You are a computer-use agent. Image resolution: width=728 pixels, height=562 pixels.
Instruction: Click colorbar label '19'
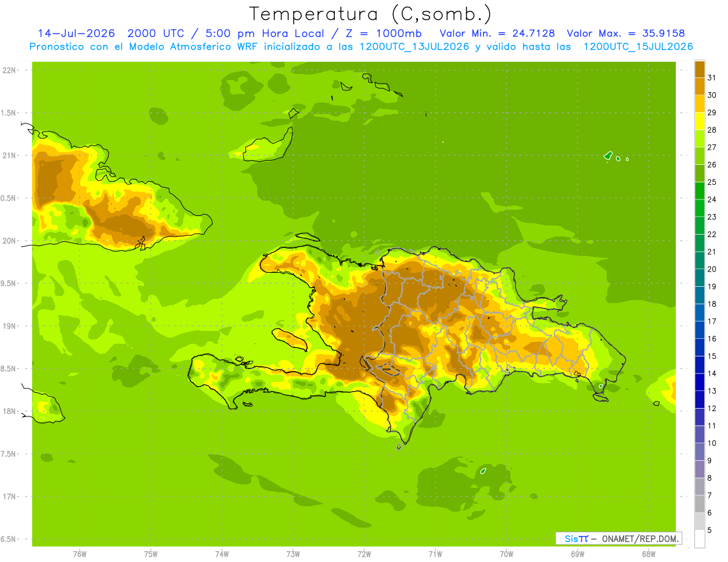[x=712, y=286]
